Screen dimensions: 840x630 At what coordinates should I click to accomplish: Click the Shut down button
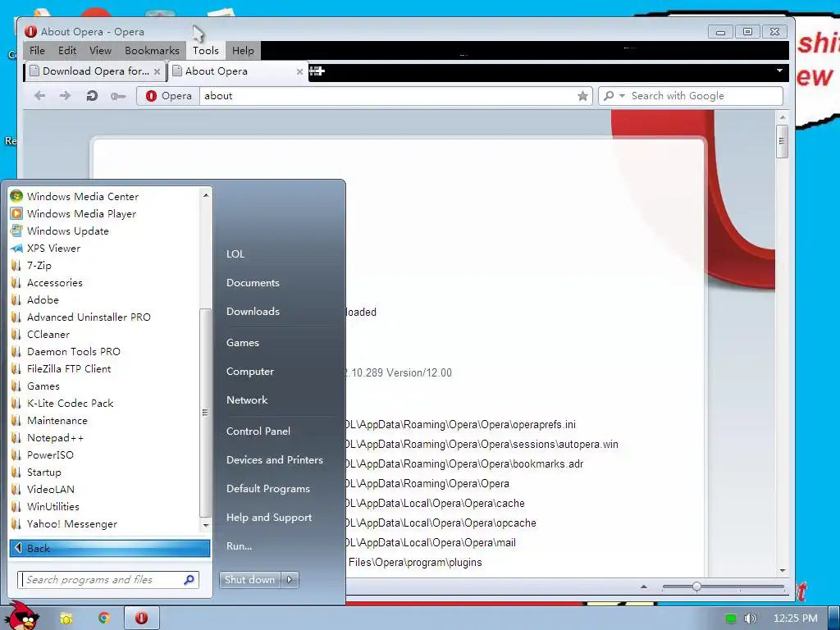click(249, 580)
